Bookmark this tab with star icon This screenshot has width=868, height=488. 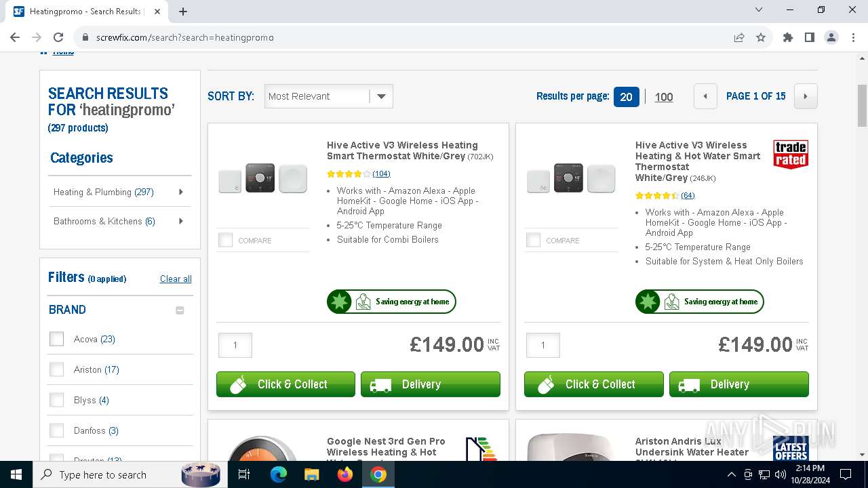(761, 37)
